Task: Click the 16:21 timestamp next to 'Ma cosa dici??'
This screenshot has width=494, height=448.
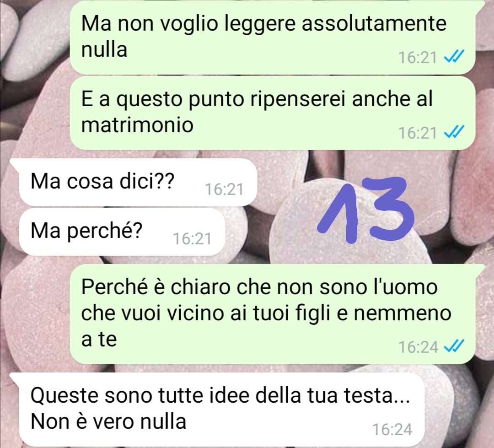Action: 224,189
